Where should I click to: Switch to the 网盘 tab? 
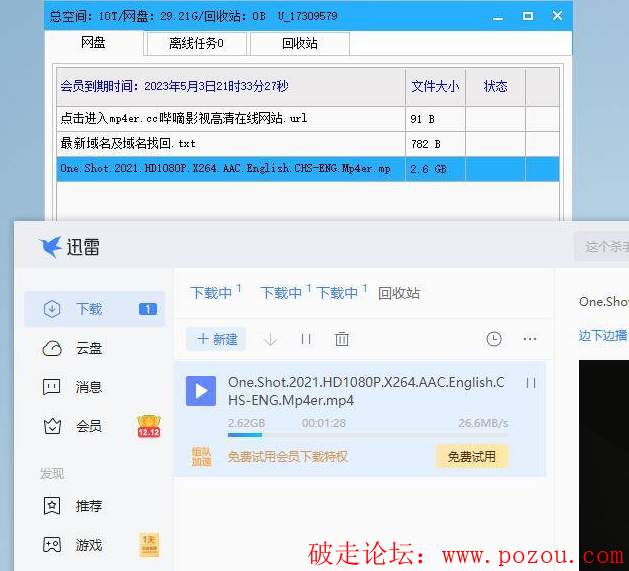point(93,43)
